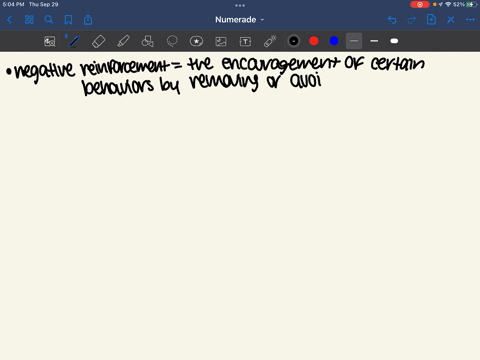Select the Text box tool
This screenshot has height=360, width=480.
[x=245, y=41]
